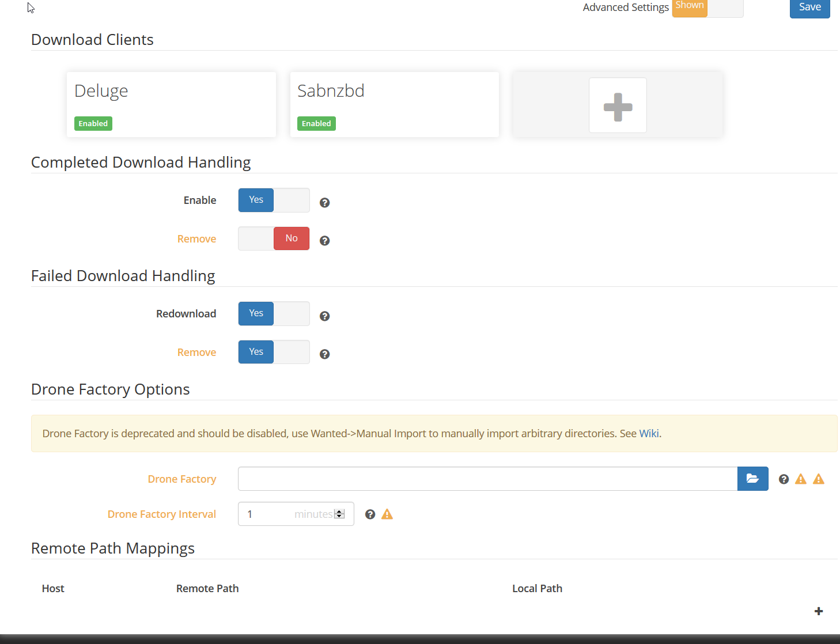Click the Remote Path column header

pyautogui.click(x=207, y=589)
